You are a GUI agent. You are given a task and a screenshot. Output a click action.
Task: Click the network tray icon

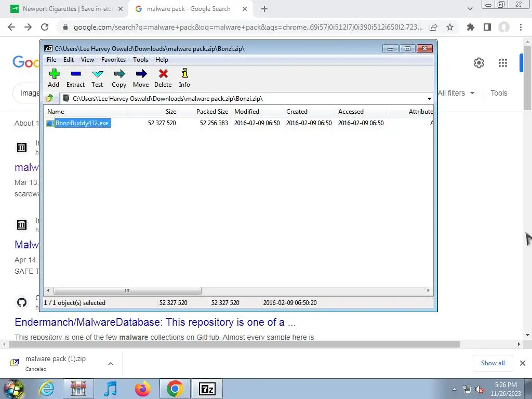[x=467, y=390]
